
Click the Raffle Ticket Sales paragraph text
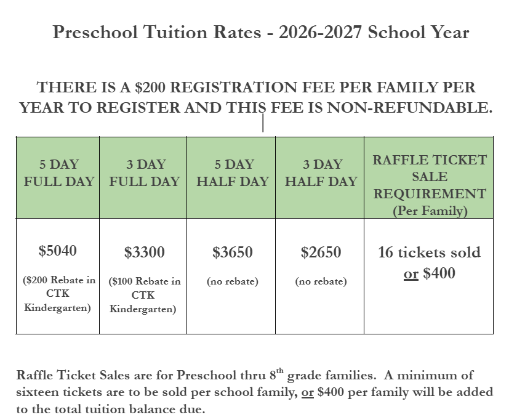pyautogui.click(x=255, y=392)
